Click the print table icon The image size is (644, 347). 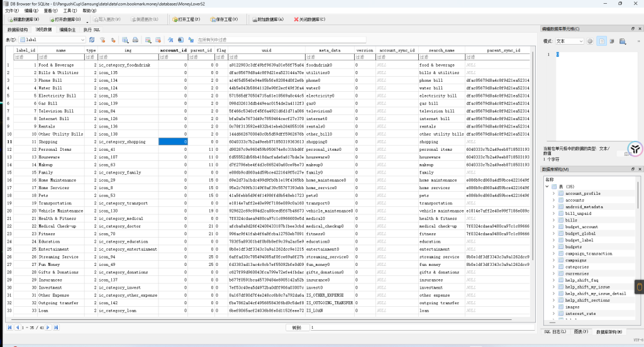click(135, 40)
